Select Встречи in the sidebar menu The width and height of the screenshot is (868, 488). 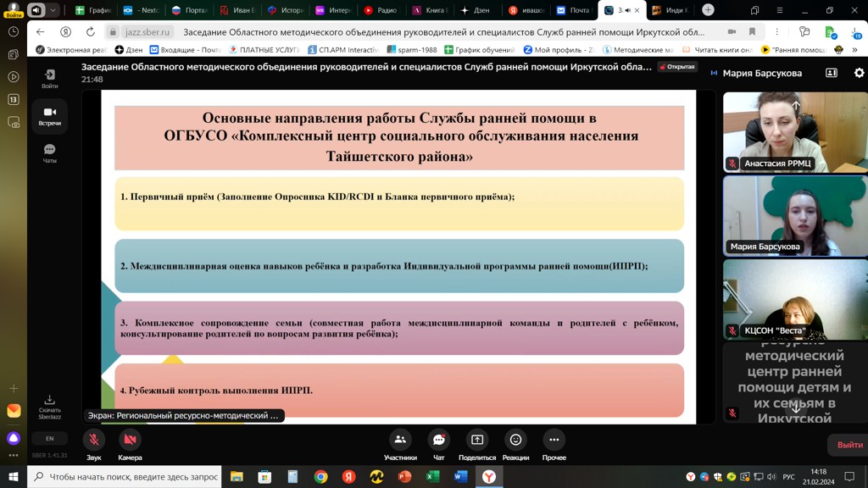click(x=49, y=115)
